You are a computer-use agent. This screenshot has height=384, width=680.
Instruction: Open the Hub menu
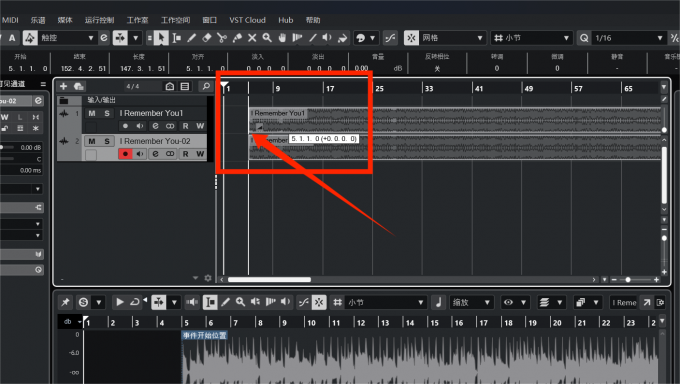pos(286,20)
